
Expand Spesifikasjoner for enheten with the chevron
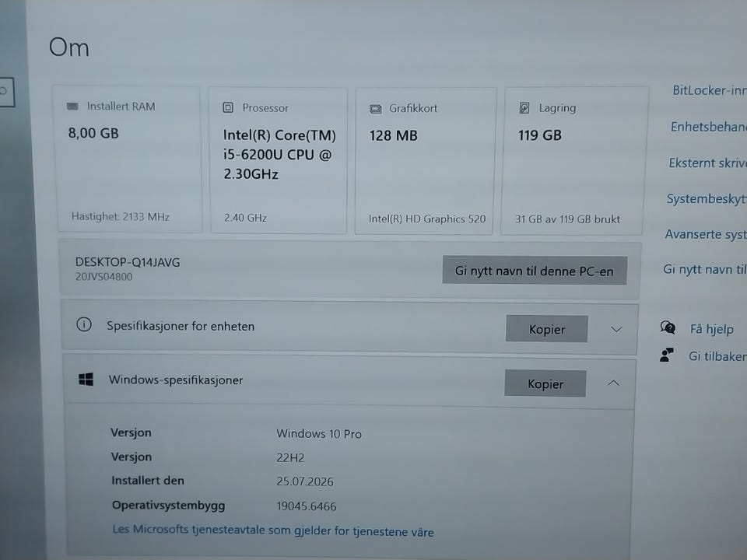[x=616, y=329]
